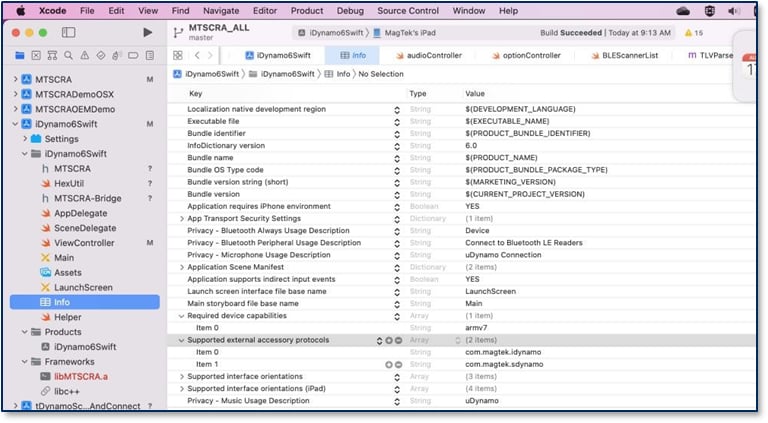
Task: Click the source control branch icon
Action: (x=178, y=33)
